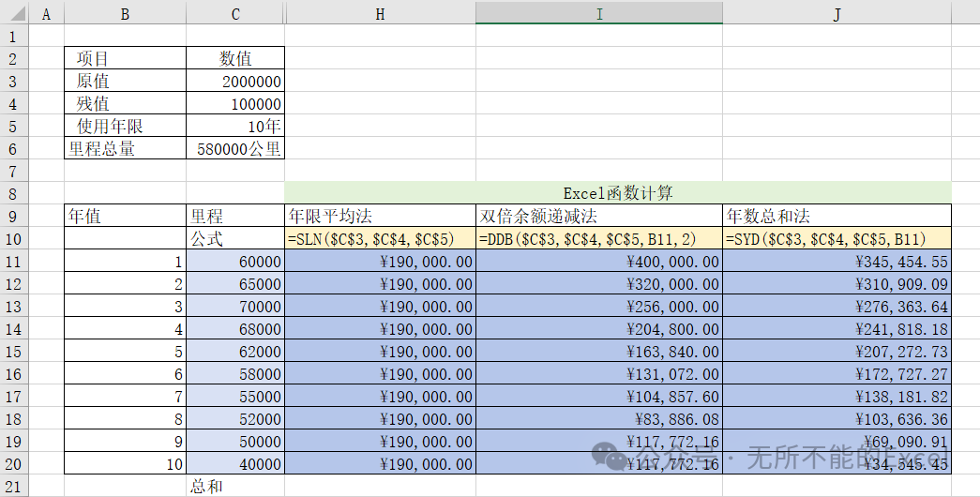Screen dimensions: 980x497
Task: Select the Excel函数计算 merged header cell
Action: click(618, 193)
